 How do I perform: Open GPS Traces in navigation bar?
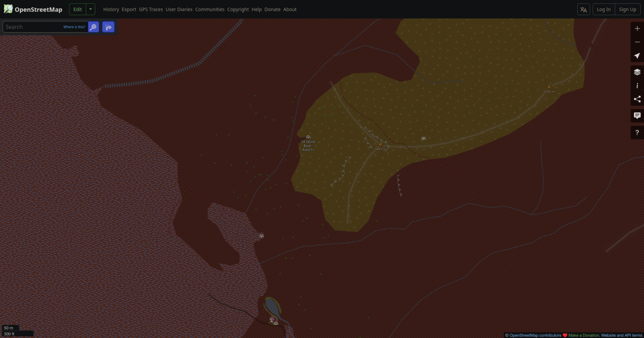(x=151, y=9)
